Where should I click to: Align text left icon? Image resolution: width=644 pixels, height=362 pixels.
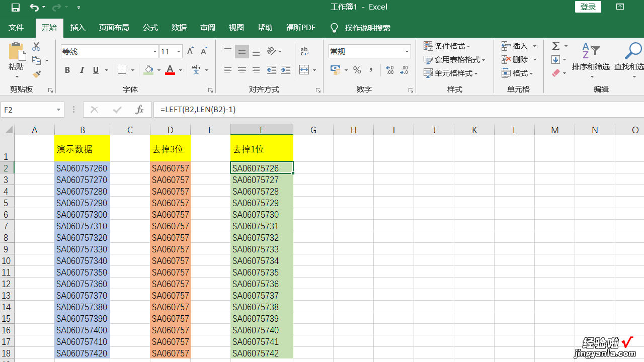[x=228, y=70]
